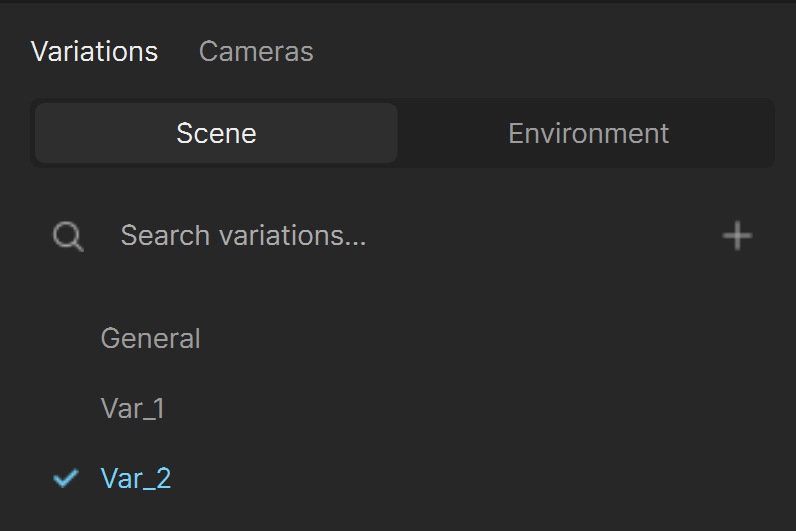Activate the Var_1 variation
This screenshot has height=531, width=796.
point(132,409)
